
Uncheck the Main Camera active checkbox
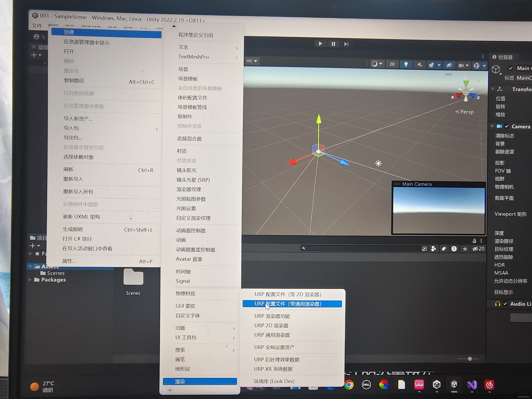(x=511, y=69)
